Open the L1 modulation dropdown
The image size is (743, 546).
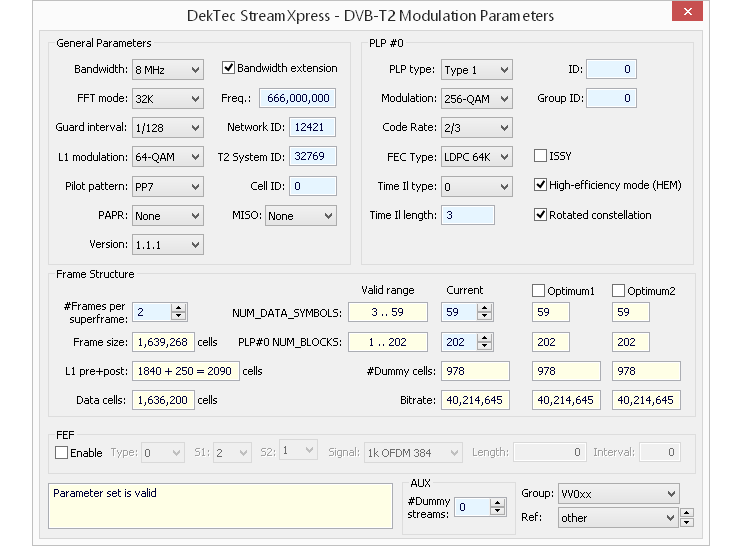168,157
